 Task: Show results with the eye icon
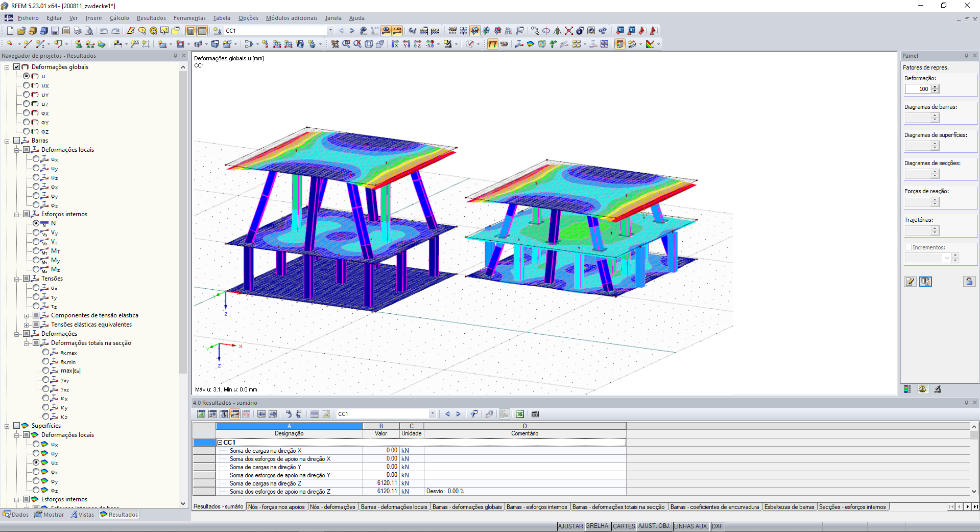pos(386,31)
